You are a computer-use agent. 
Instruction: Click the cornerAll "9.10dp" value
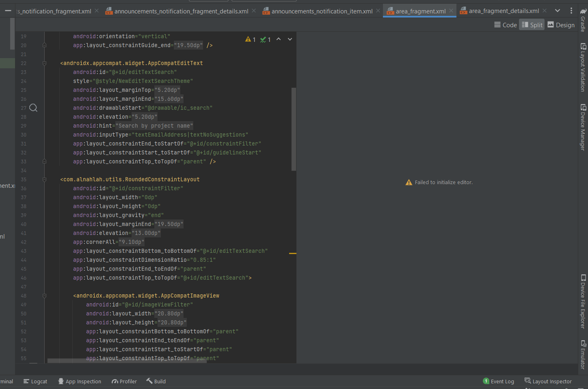coord(132,242)
